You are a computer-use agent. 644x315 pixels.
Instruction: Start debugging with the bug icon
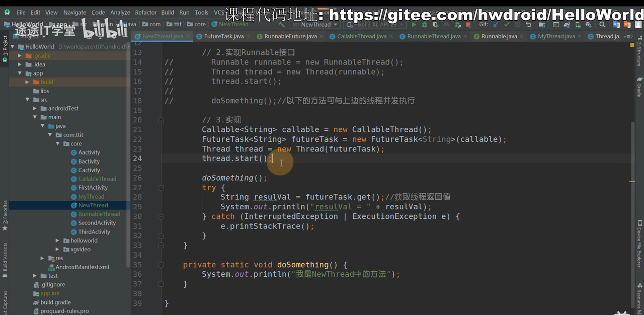(x=425, y=25)
